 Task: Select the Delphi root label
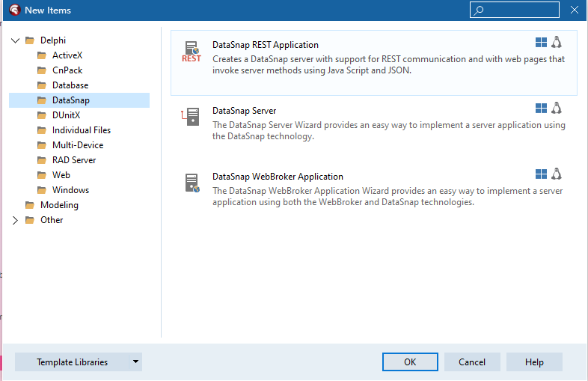click(53, 40)
